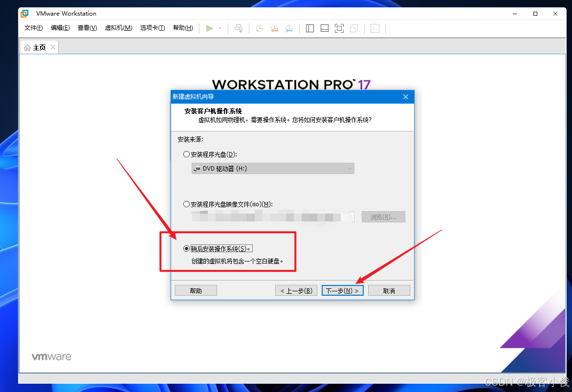572x392 pixels.
Task: Click the ISO image path input field
Action: click(273, 217)
